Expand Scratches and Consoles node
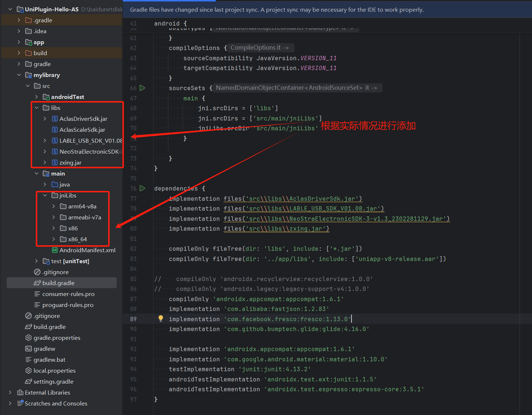The width and height of the screenshot is (532, 415). (x=10, y=403)
